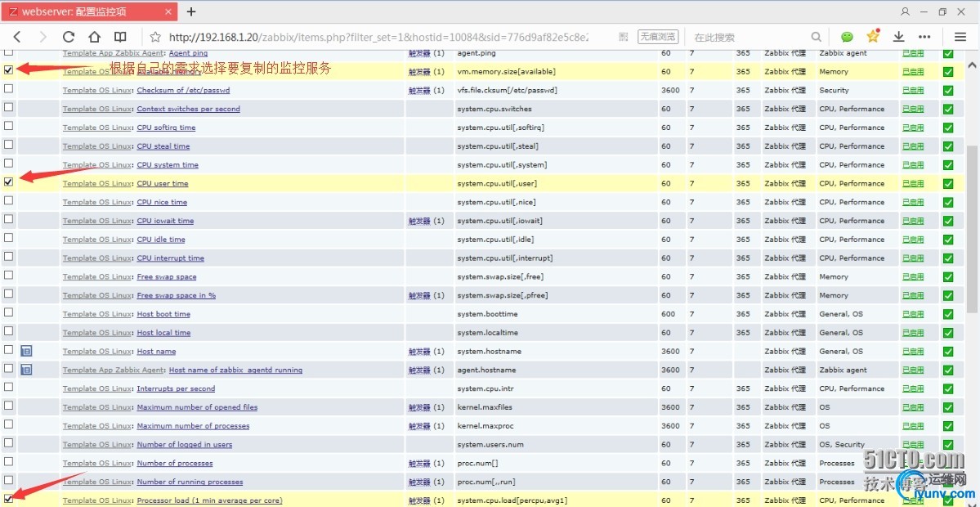
Task: Click wizard icon for Host name of zabbix_agentd running
Action: [26, 370]
